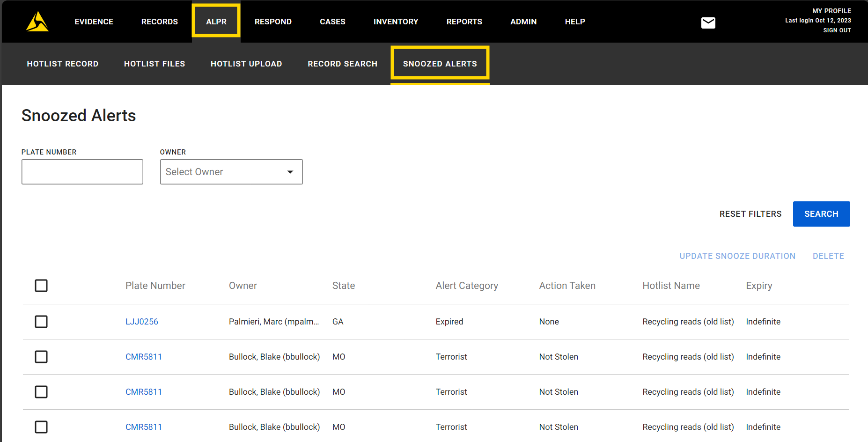Viewport: 868px width, 442px height.
Task: Click Reset Filters
Action: [x=750, y=214]
